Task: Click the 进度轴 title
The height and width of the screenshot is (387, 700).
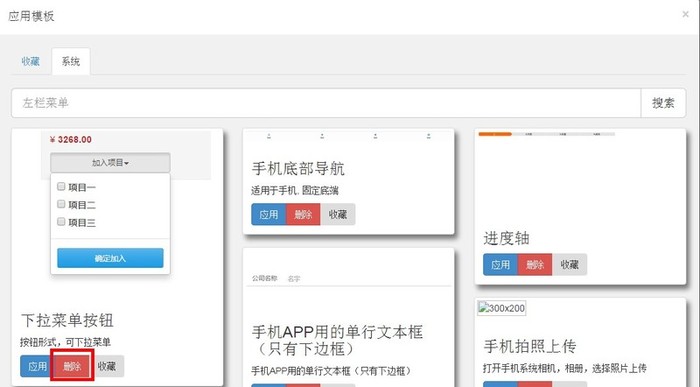Action: click(507, 238)
